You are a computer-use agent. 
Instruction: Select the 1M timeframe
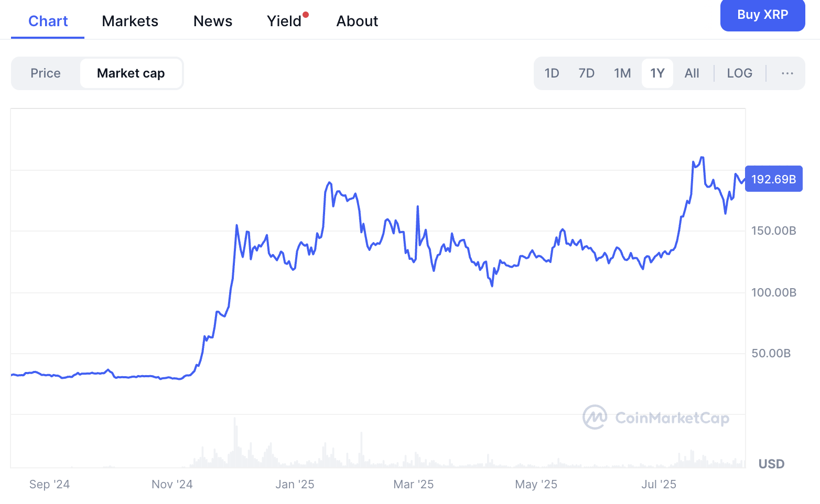(622, 73)
